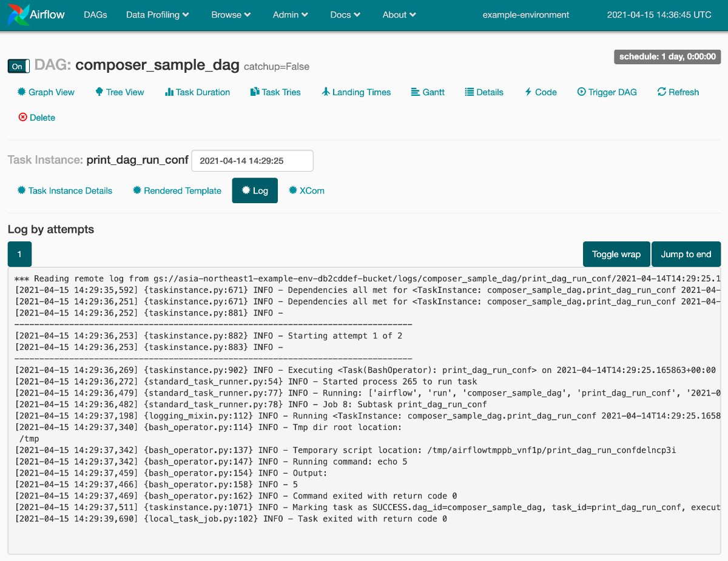Click the 'Command exited with return code 0' line

(236, 496)
